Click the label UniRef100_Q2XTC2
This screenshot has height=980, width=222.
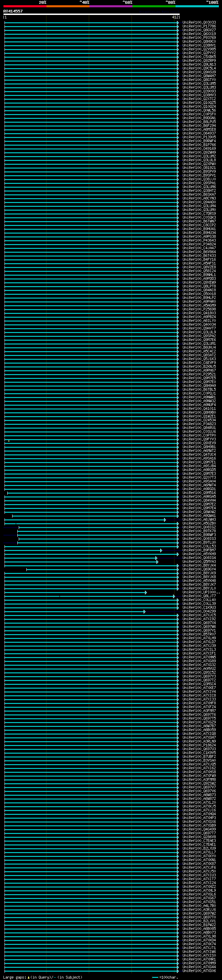199,99
